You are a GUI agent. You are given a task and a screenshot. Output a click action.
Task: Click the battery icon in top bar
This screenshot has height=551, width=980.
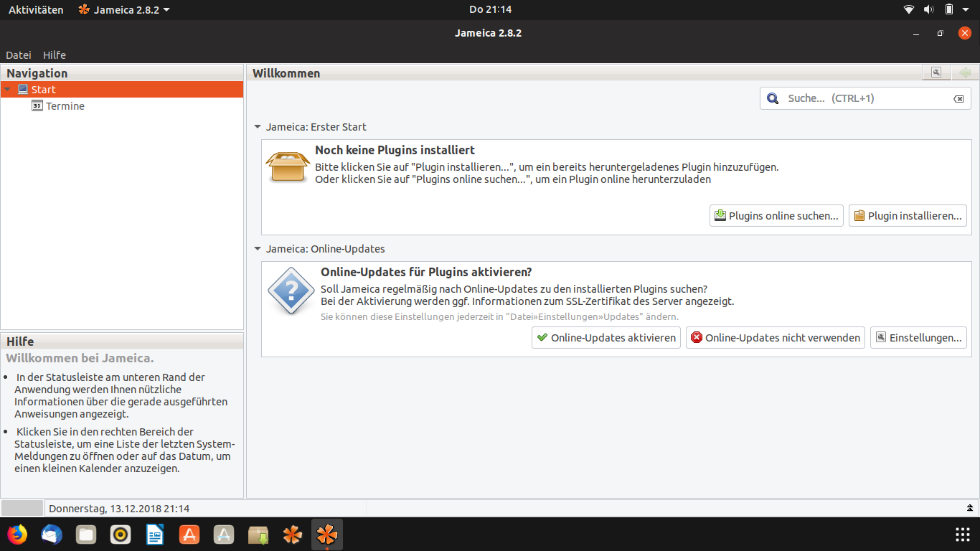click(x=949, y=9)
